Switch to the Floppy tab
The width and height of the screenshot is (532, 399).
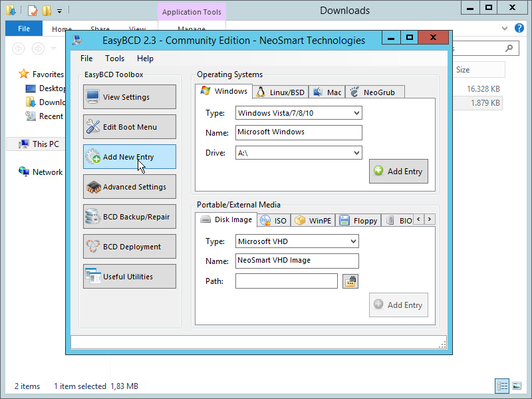pyautogui.click(x=358, y=221)
